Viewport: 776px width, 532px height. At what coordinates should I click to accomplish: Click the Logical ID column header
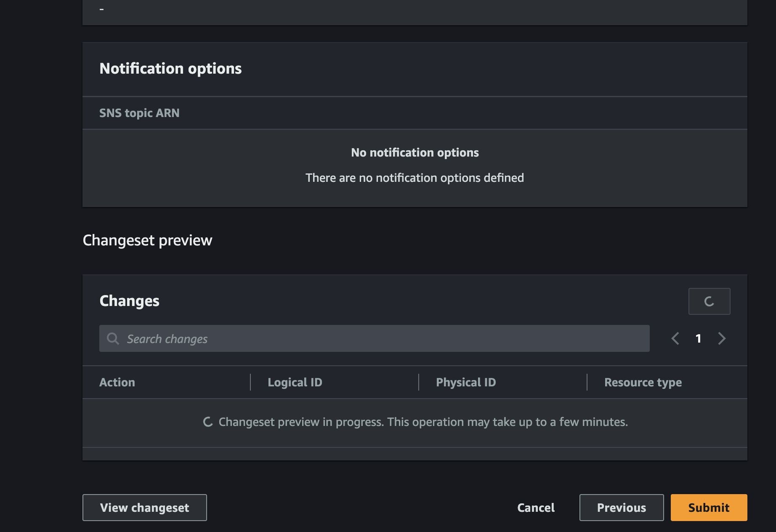click(x=295, y=382)
